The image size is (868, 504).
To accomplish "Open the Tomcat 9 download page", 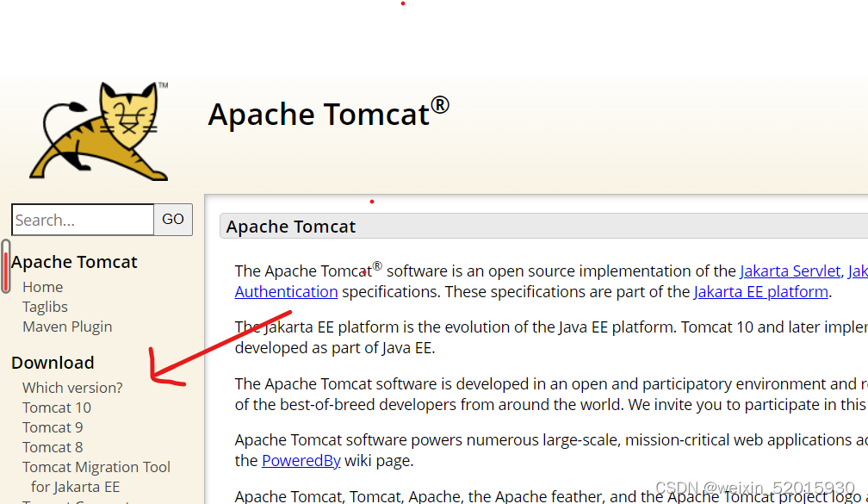I will pos(53,426).
